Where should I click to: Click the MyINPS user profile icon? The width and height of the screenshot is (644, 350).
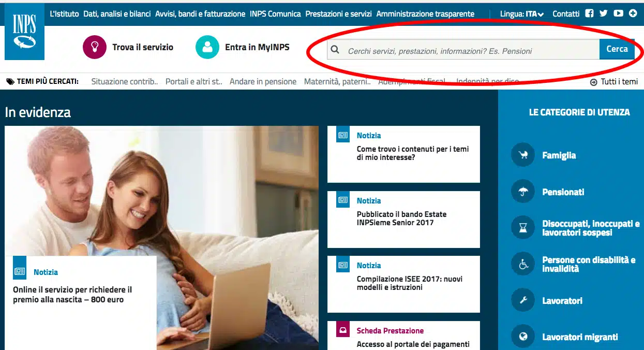click(x=207, y=47)
